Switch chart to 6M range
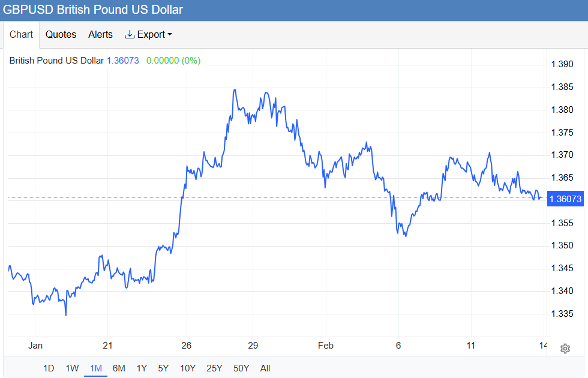This screenshot has height=378, width=588. coord(119,368)
